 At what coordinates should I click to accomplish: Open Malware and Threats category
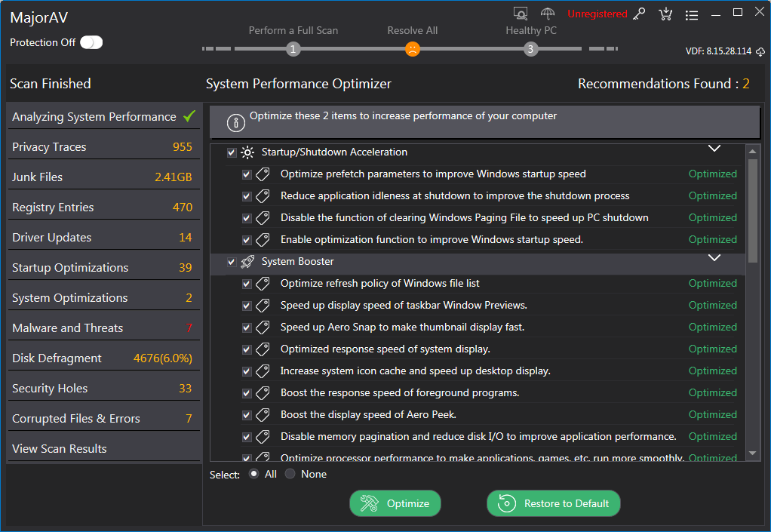pyautogui.click(x=103, y=328)
